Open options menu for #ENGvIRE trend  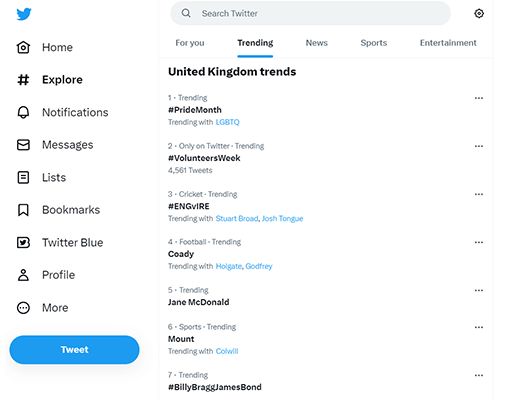(479, 194)
